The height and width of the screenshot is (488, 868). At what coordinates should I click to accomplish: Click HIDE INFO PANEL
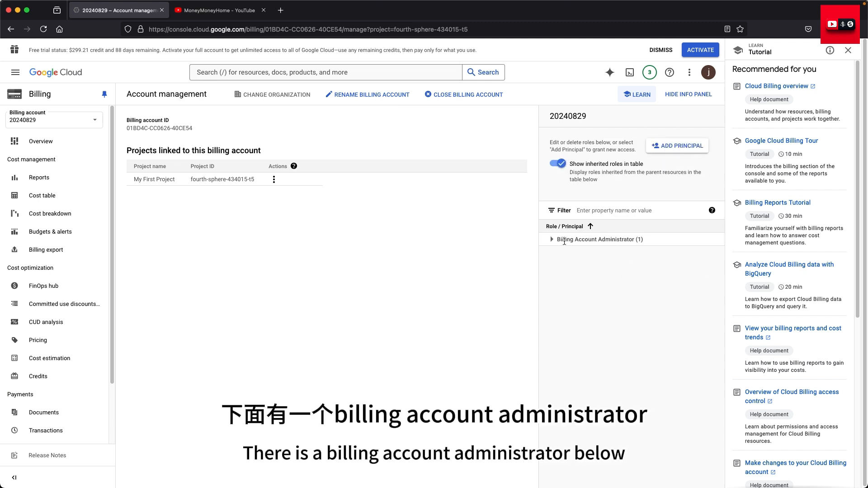689,94
